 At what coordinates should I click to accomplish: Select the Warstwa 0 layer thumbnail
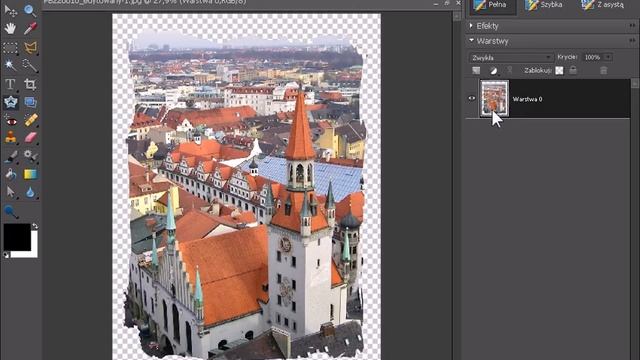[494, 98]
